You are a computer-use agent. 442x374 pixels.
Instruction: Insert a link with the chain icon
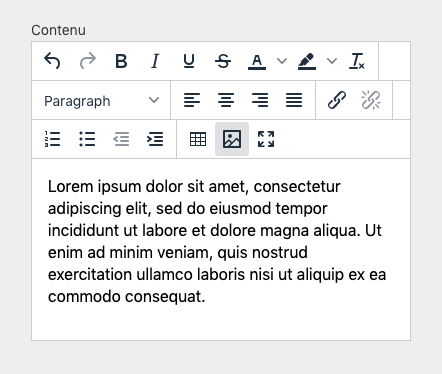(x=337, y=100)
